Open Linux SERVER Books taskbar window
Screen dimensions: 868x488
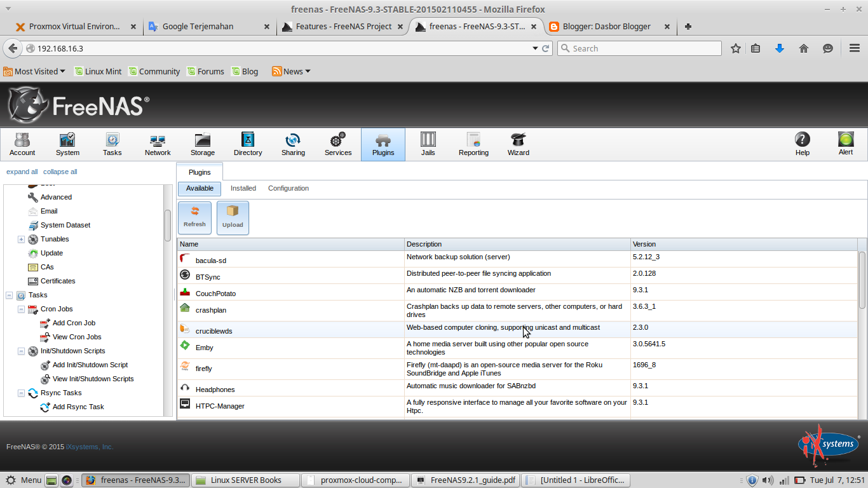tap(246, 480)
